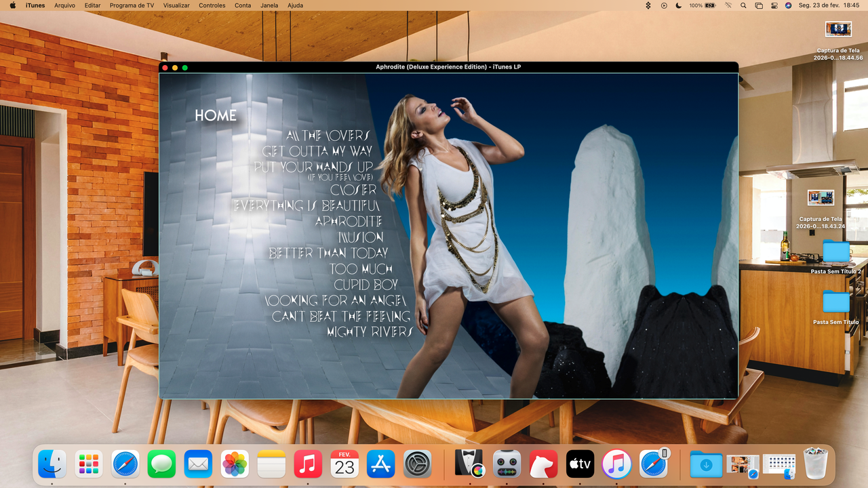Viewport: 868px width, 488px height.
Task: Open the Downloads folder in the Dock
Action: pyautogui.click(x=706, y=464)
